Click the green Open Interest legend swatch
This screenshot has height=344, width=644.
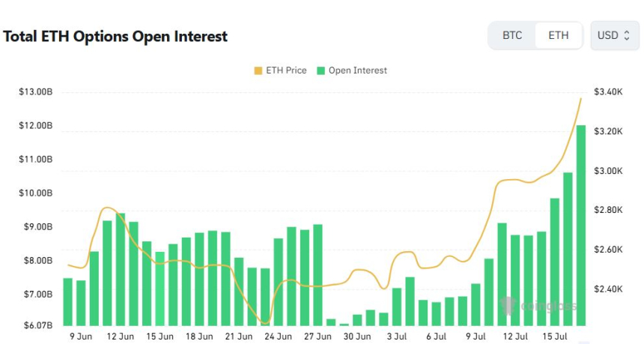[x=321, y=70]
